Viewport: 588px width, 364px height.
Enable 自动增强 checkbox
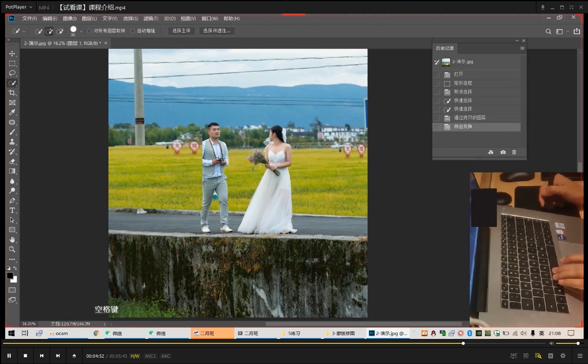click(x=133, y=31)
